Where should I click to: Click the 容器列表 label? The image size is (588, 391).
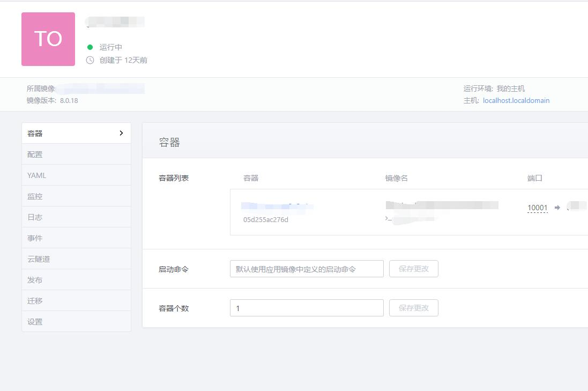click(174, 178)
